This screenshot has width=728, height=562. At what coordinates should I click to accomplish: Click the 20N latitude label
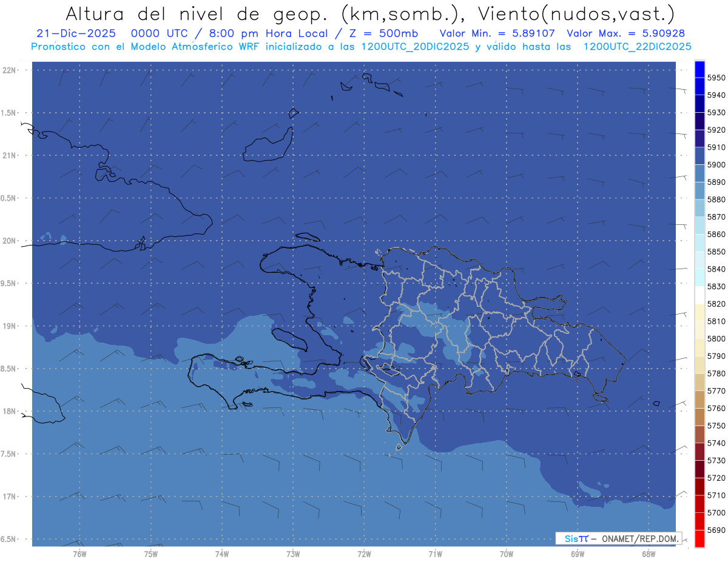[10, 241]
